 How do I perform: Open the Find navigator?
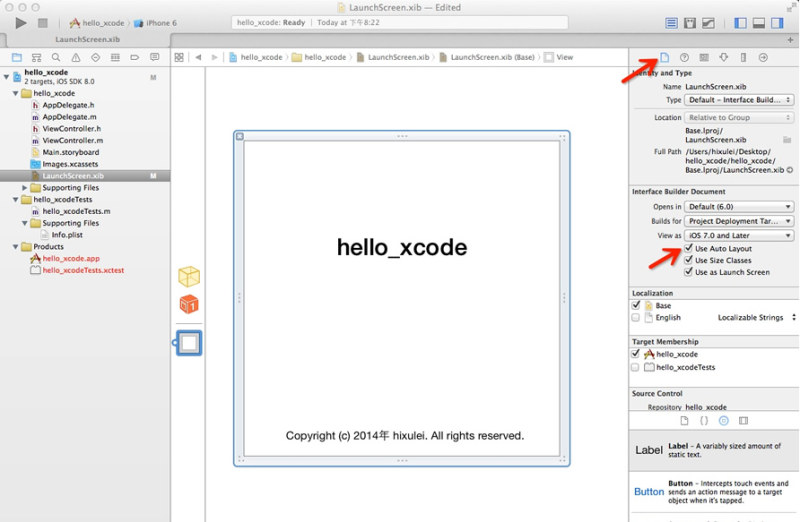[56, 57]
